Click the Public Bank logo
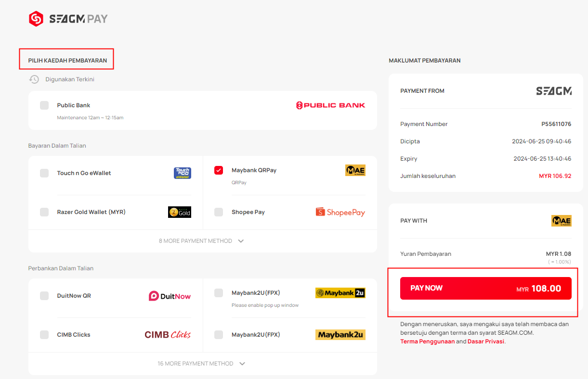 tap(330, 105)
